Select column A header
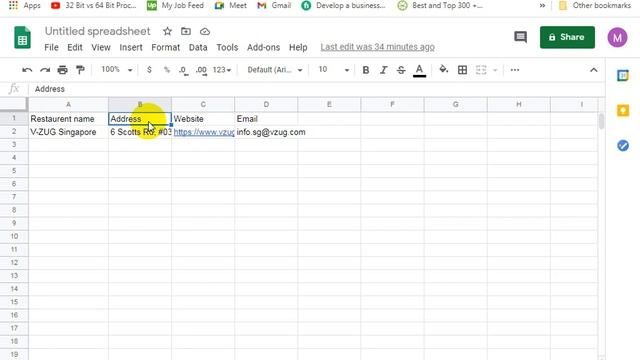The height and width of the screenshot is (360, 640). [68, 104]
